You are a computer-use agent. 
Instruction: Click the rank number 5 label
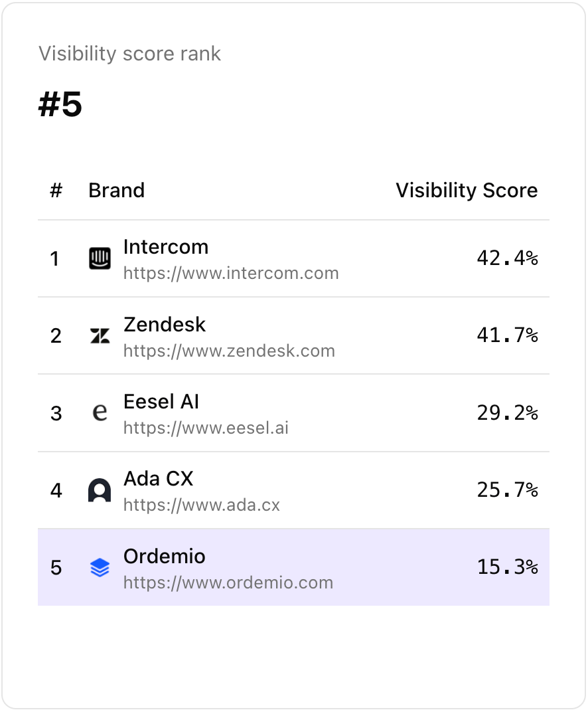tap(56, 568)
